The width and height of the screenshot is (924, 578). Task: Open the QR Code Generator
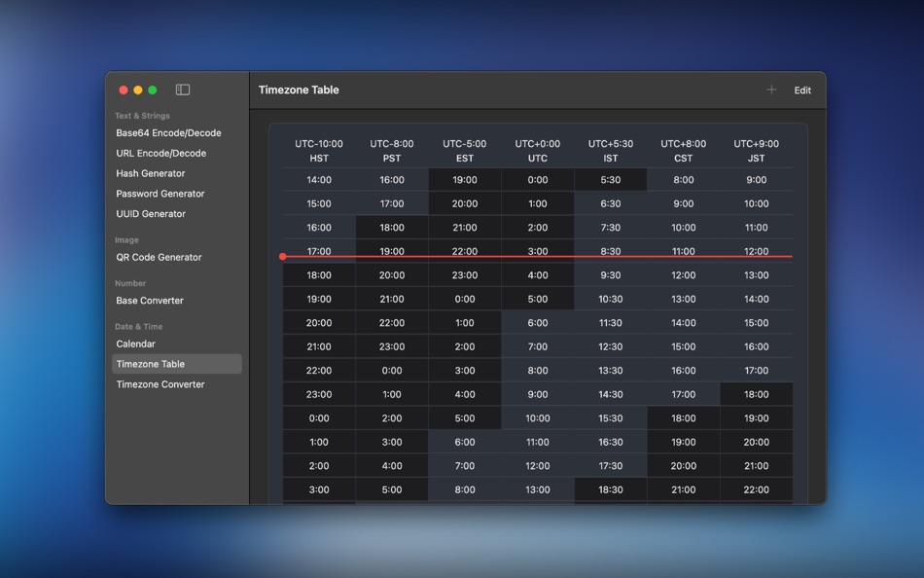[160, 257]
